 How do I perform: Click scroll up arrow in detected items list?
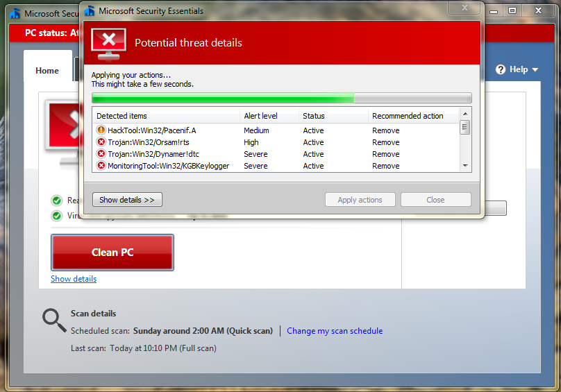point(465,114)
